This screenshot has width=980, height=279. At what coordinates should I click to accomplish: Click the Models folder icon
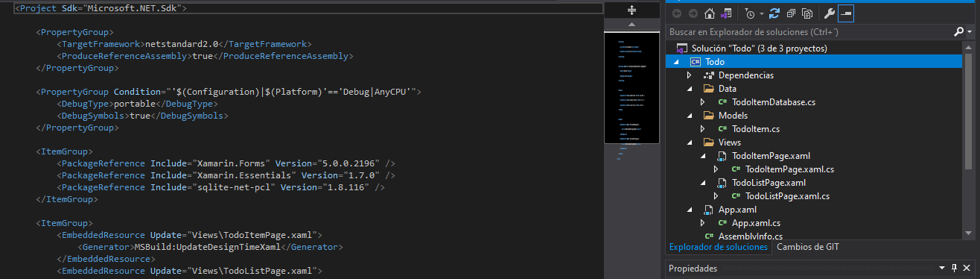pyautogui.click(x=708, y=116)
